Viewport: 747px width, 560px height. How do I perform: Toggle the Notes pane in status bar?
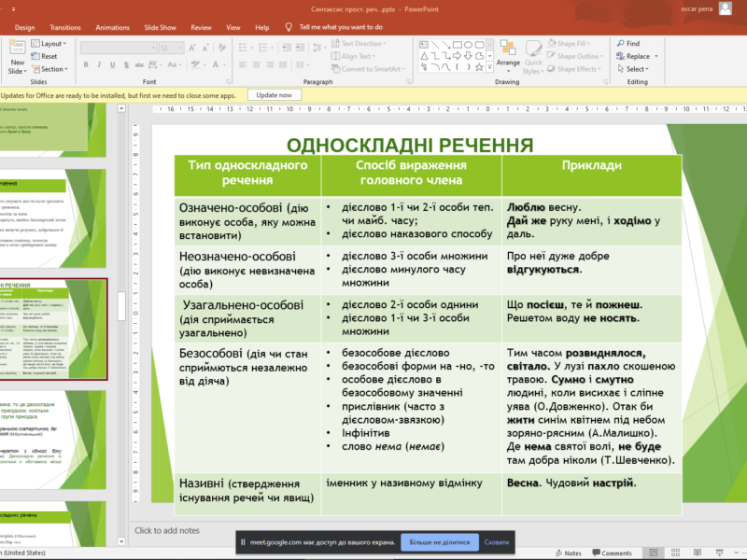click(x=567, y=553)
